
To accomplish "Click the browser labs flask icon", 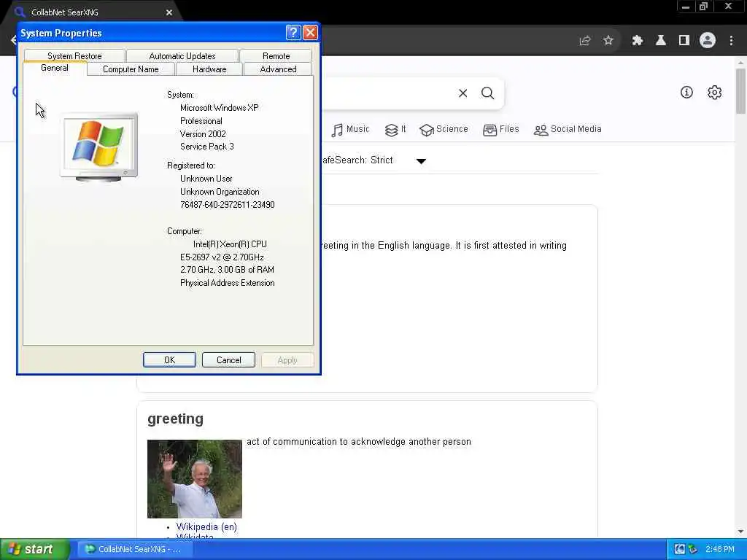I will click(x=661, y=41).
